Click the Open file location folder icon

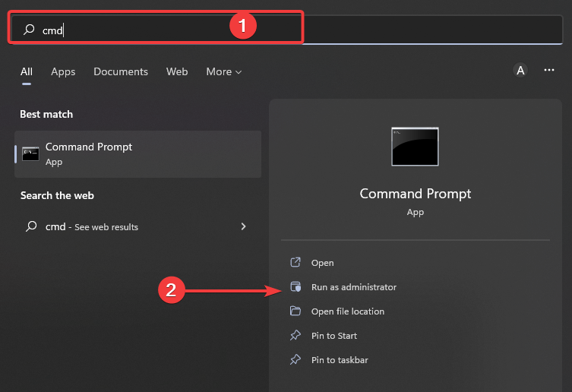(x=295, y=311)
